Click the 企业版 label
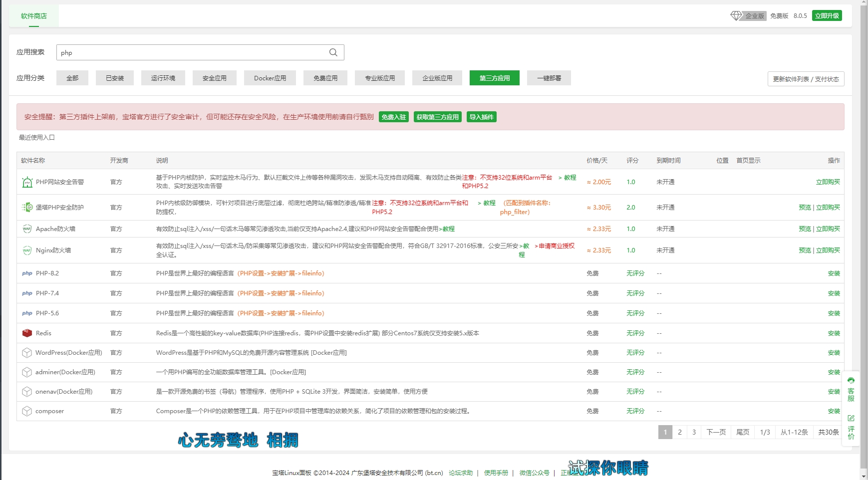Viewport: 868px width, 480px height. (755, 16)
